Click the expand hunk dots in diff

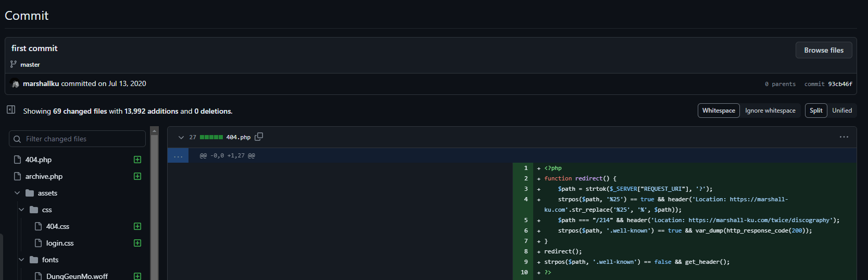point(178,155)
